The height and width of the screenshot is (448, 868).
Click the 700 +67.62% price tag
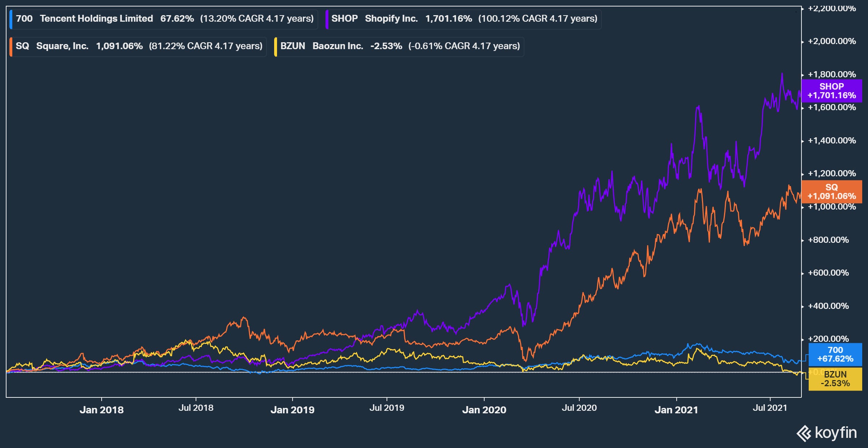pos(835,354)
